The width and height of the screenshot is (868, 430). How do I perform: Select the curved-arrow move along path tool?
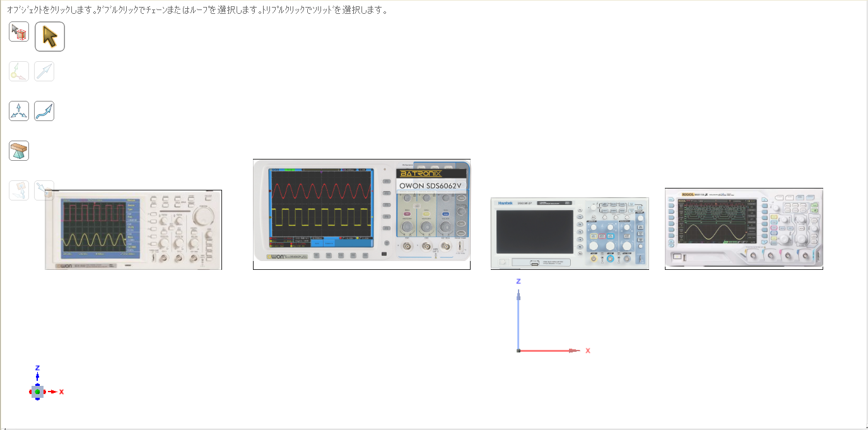pos(44,111)
